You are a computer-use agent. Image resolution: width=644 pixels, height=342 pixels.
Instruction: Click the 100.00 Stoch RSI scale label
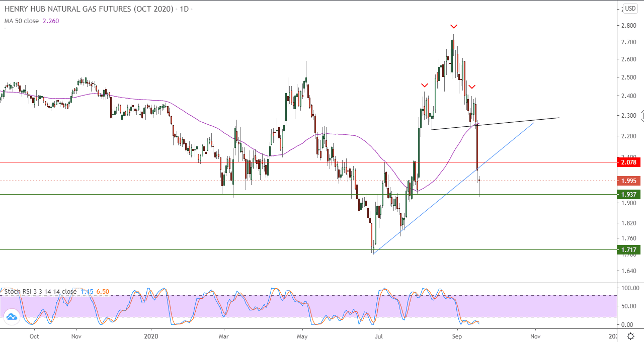pos(630,288)
